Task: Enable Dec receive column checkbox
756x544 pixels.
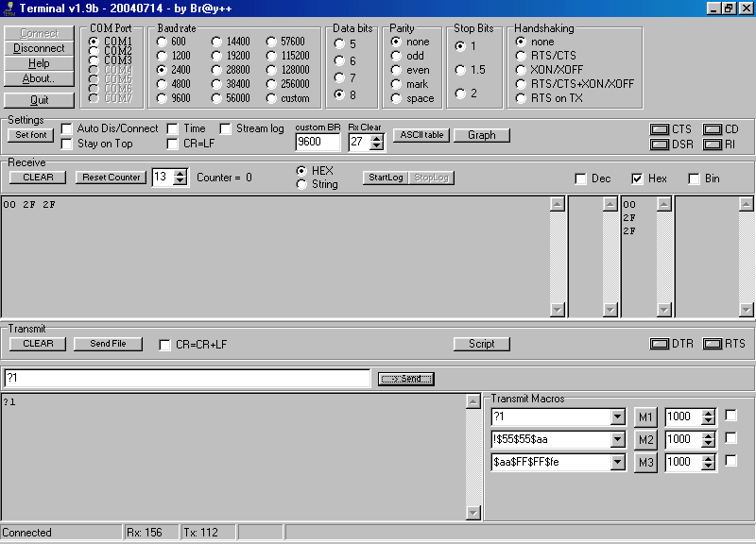Action: (x=581, y=178)
